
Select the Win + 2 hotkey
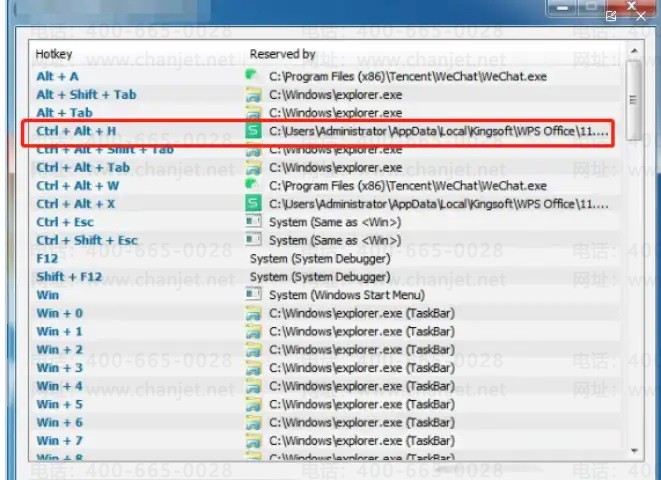pyautogui.click(x=59, y=349)
